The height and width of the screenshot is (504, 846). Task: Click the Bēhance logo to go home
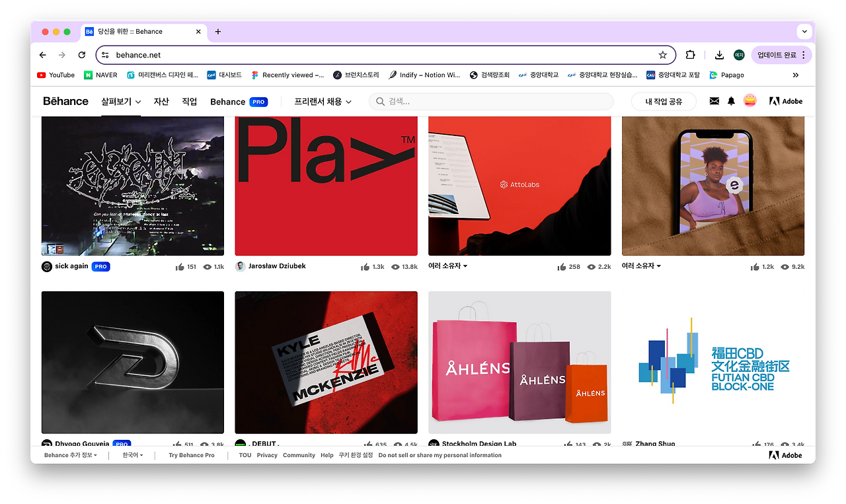65,101
